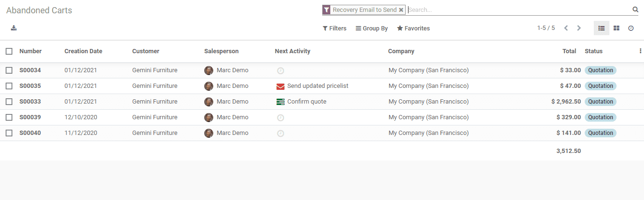Switch to kanban view
Viewport: 644px width, 200px height.
(617, 29)
